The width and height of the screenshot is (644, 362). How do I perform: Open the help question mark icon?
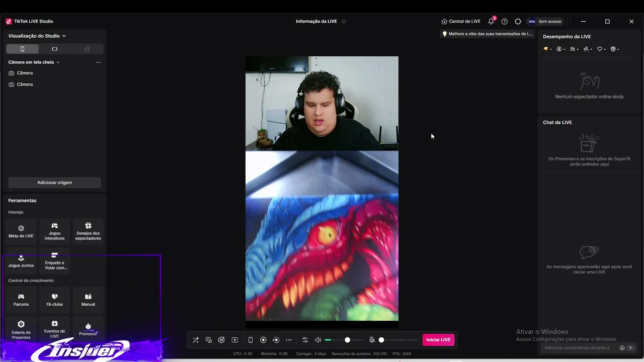click(x=505, y=22)
